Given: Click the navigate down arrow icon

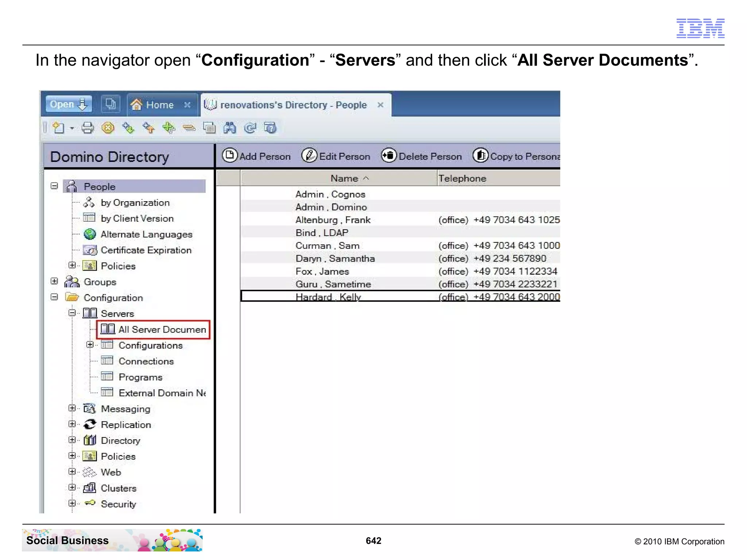Looking at the screenshot, I should click(128, 128).
